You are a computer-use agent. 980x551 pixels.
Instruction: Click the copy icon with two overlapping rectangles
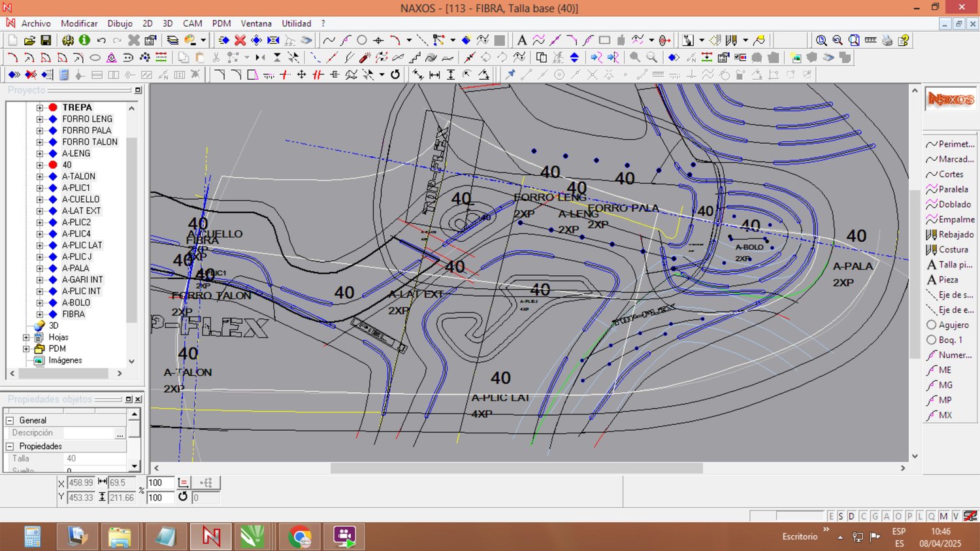coord(541,58)
